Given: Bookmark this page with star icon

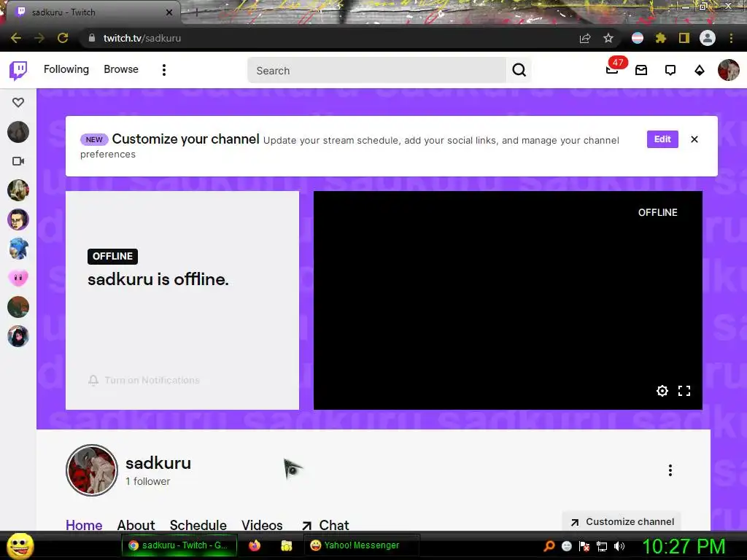Looking at the screenshot, I should click(608, 38).
